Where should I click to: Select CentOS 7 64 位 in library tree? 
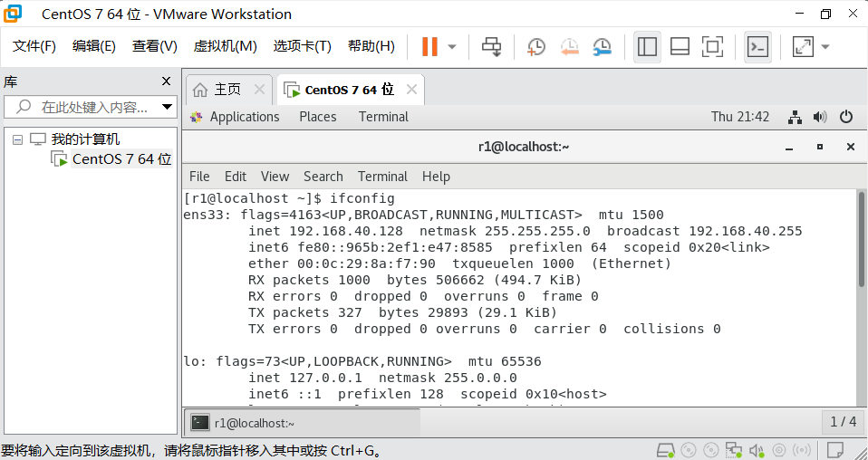(121, 158)
